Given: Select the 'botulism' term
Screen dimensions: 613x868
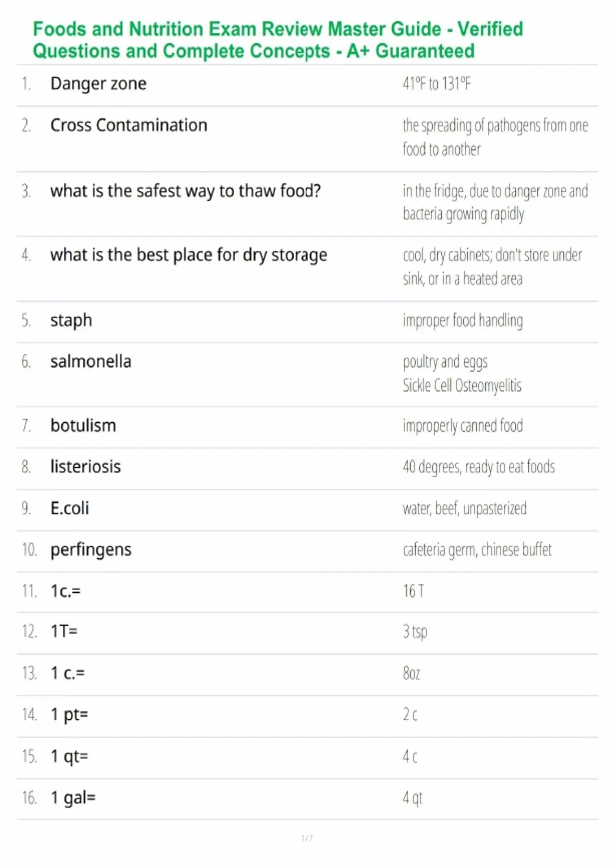Looking at the screenshot, I should click(x=83, y=425).
